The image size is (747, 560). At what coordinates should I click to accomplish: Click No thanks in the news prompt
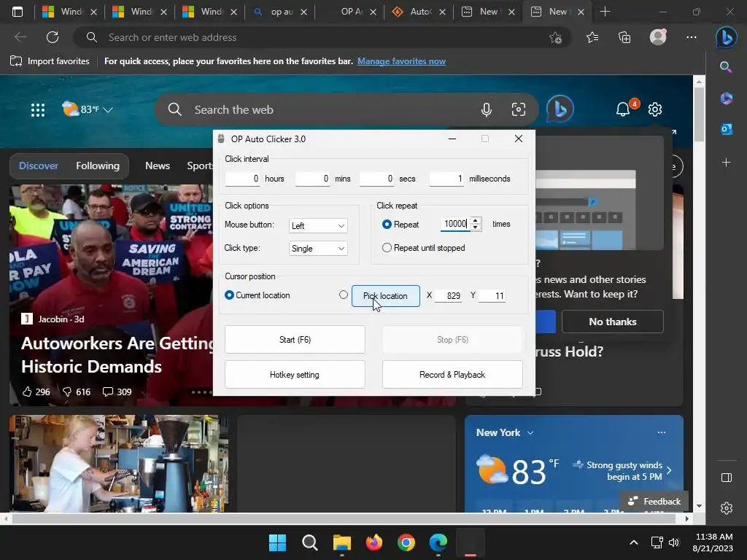[613, 322]
